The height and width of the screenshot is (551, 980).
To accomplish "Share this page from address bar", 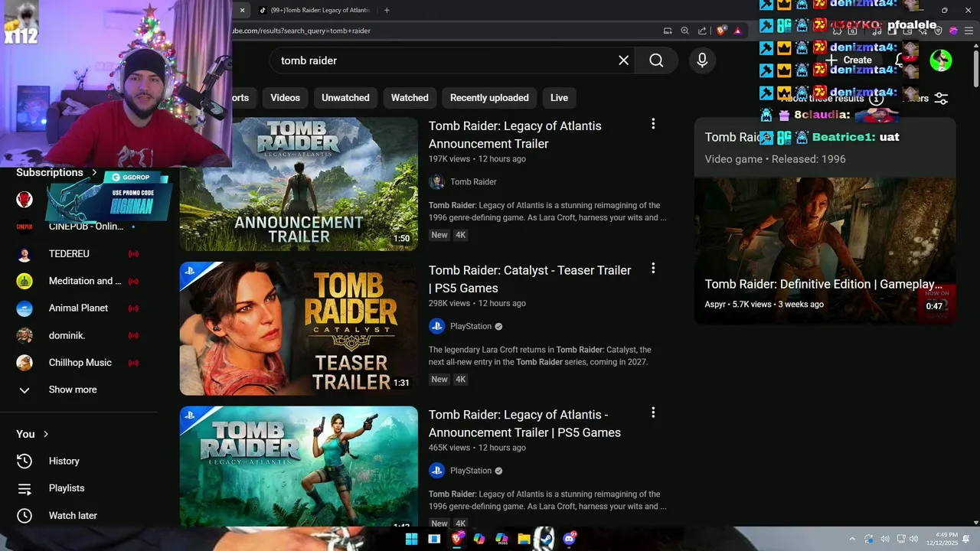I will point(702,31).
